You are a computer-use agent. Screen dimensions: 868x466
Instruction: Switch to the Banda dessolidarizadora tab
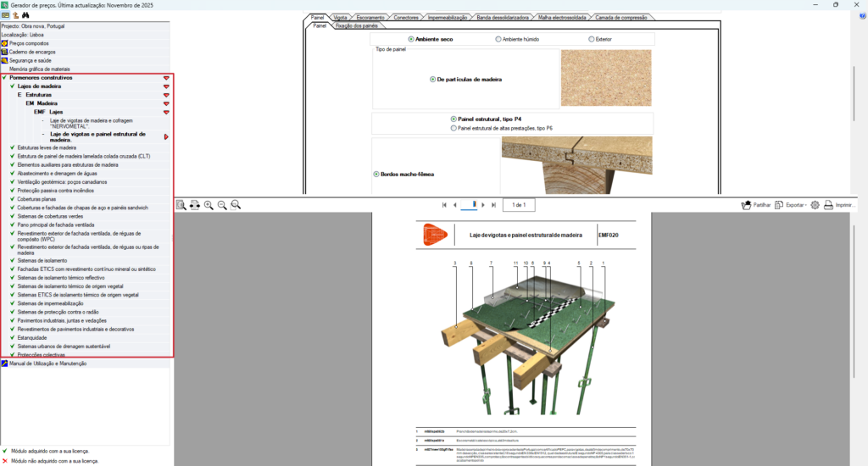click(x=503, y=18)
